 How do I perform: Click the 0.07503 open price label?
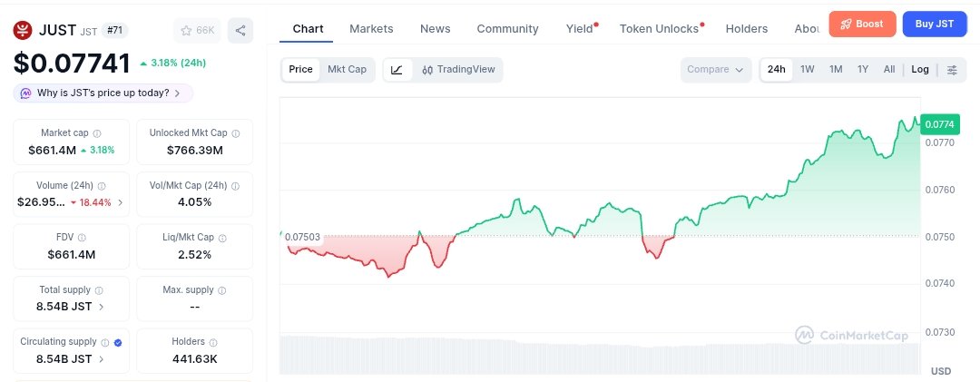(302, 237)
